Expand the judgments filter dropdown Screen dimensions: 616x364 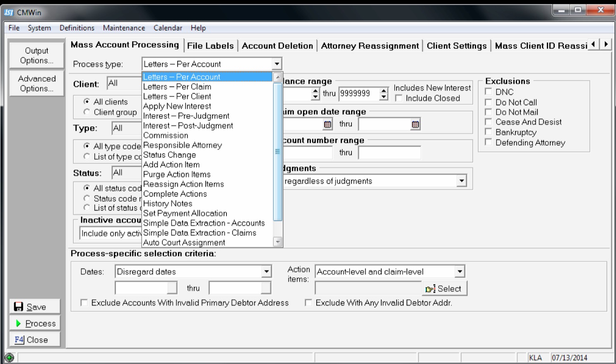[462, 181]
